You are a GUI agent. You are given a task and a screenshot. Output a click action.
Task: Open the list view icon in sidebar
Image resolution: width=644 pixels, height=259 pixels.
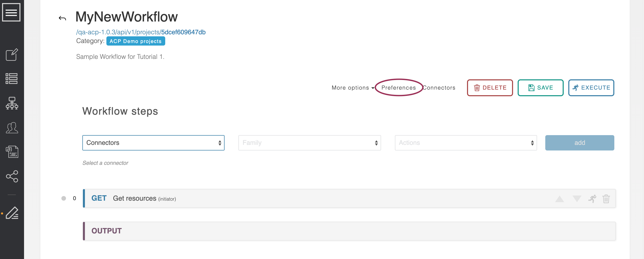[x=12, y=79]
